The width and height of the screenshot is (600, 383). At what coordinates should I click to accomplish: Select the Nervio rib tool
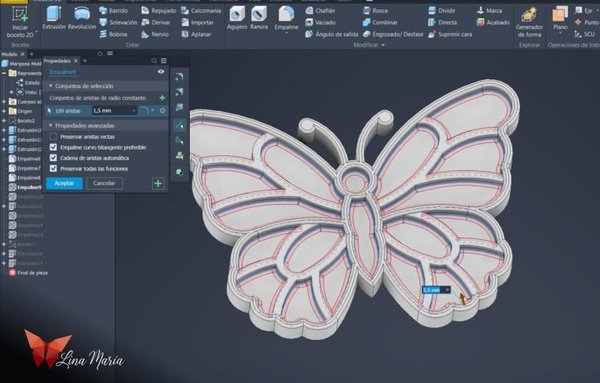pyautogui.click(x=155, y=34)
